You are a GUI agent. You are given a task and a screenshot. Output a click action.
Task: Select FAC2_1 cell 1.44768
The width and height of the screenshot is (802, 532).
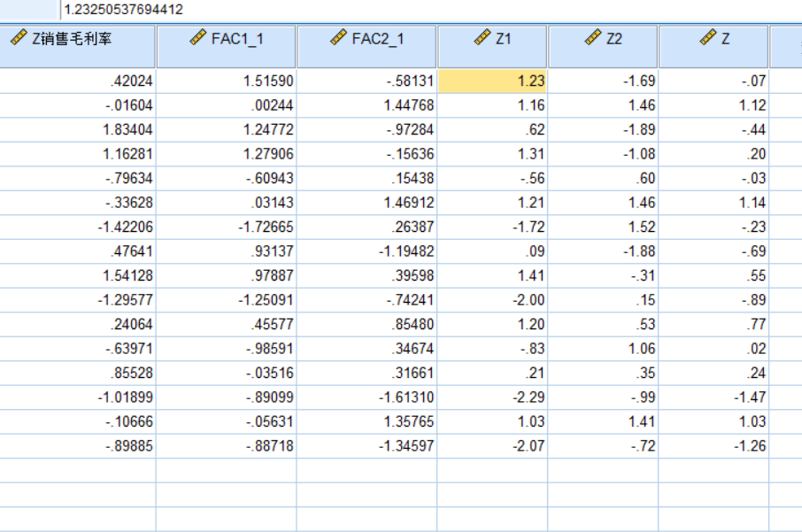[366, 105]
